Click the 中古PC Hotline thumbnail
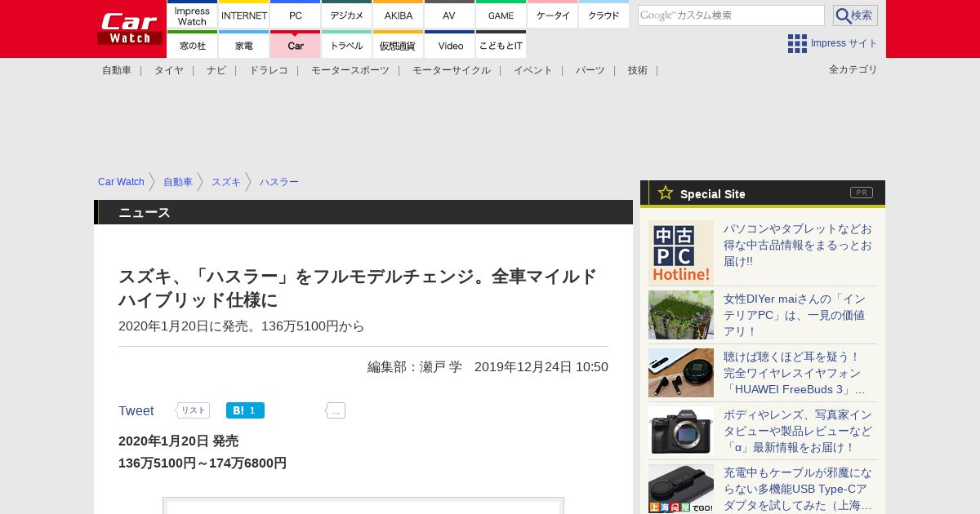The height and width of the screenshot is (514, 980). [681, 253]
